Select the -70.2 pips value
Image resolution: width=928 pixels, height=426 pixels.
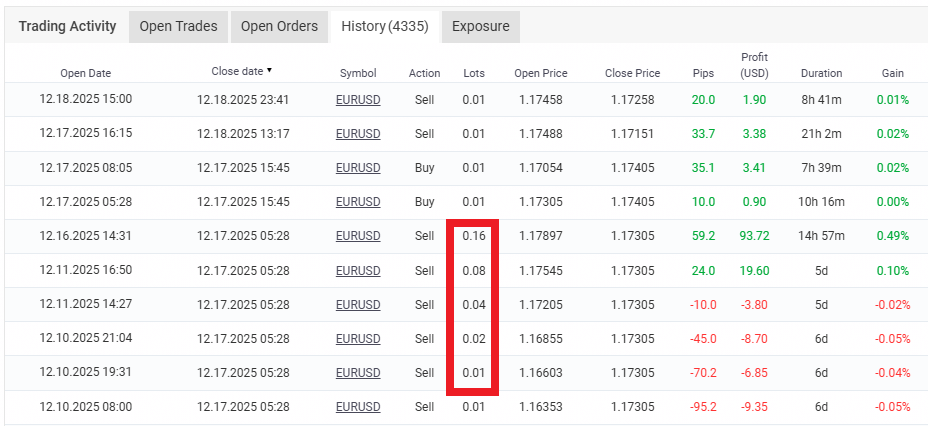click(x=703, y=373)
